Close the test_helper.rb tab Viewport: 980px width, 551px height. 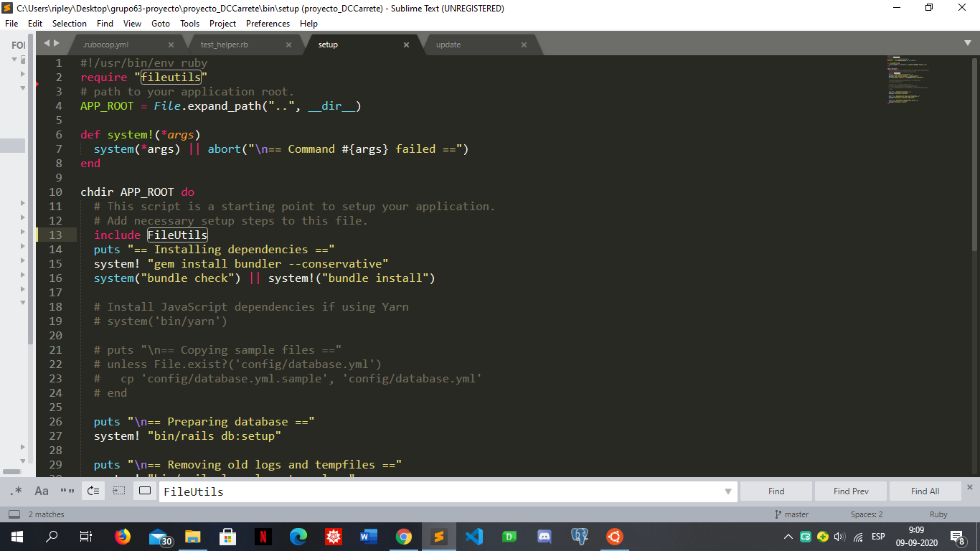288,44
